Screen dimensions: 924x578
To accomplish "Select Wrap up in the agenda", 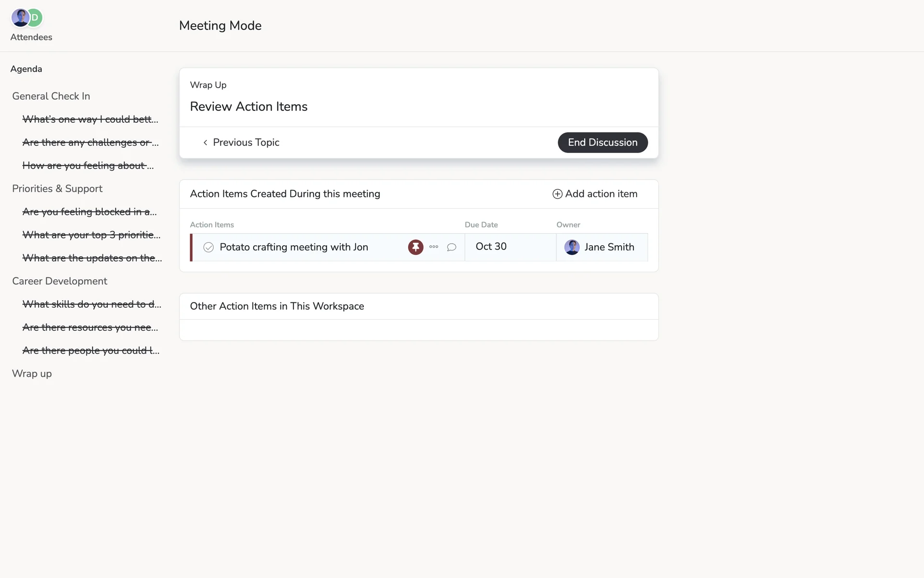I will coord(32,374).
